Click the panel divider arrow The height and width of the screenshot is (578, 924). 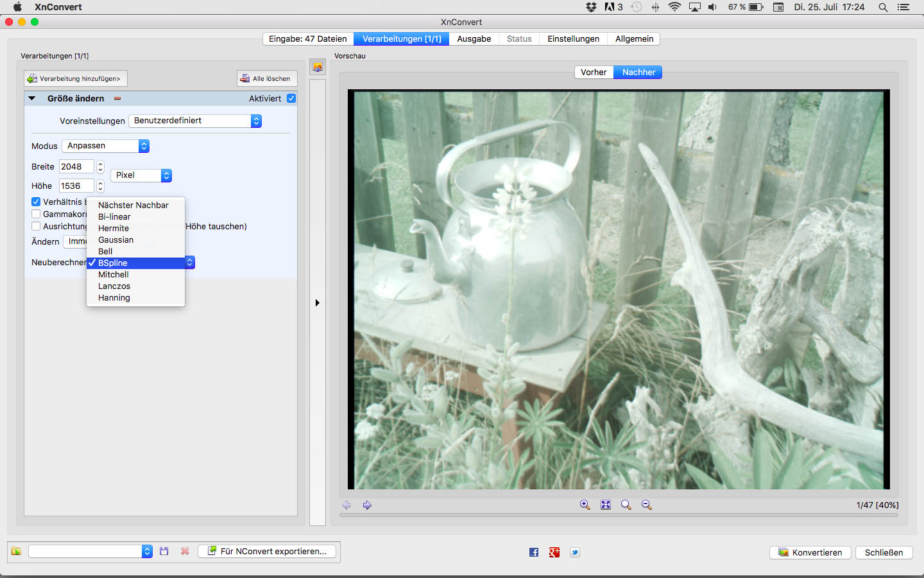point(317,302)
